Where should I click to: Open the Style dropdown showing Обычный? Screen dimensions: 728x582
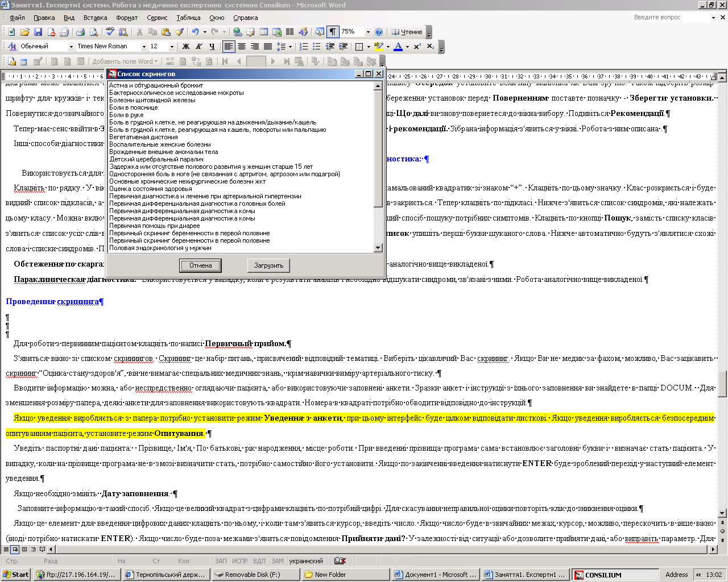coord(71,47)
